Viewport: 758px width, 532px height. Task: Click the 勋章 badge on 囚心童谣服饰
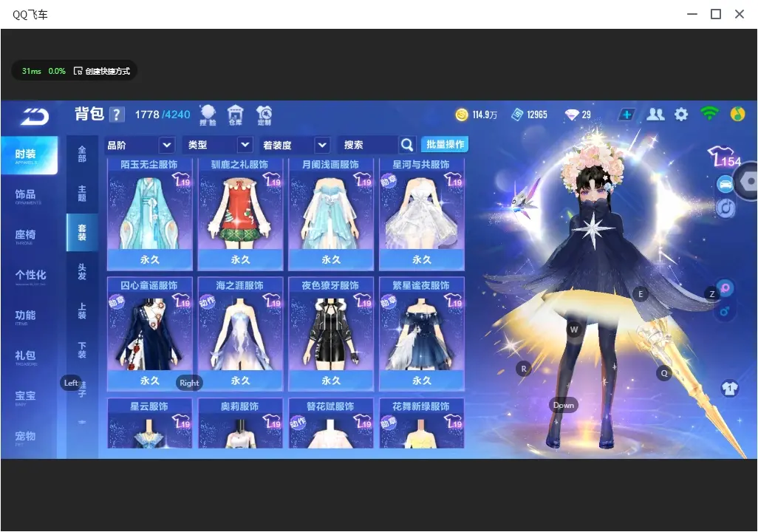click(117, 302)
